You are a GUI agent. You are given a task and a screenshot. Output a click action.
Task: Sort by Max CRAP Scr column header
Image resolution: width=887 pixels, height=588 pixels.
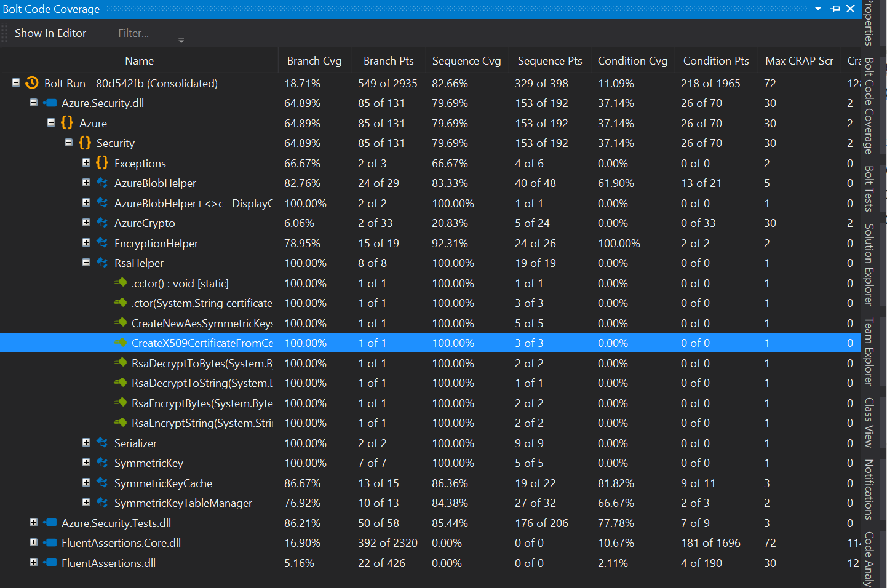coord(799,60)
